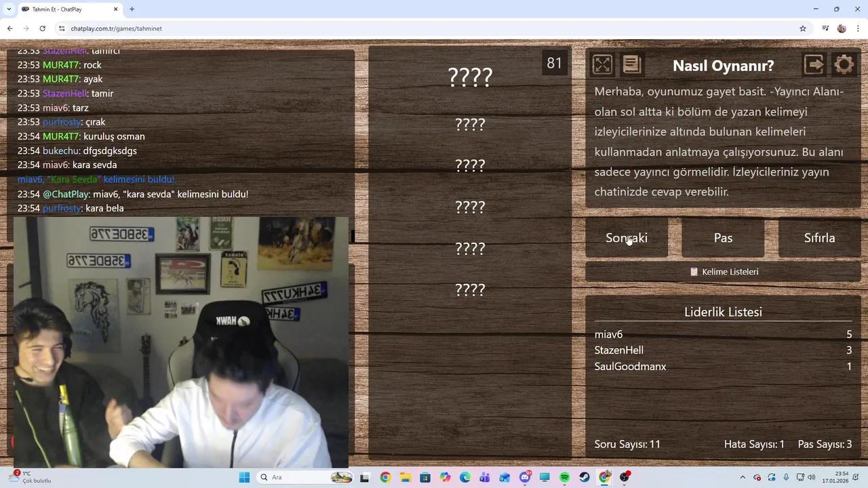Open Copilot from taskbar
Viewport: 868px width, 488px height.
445,477
